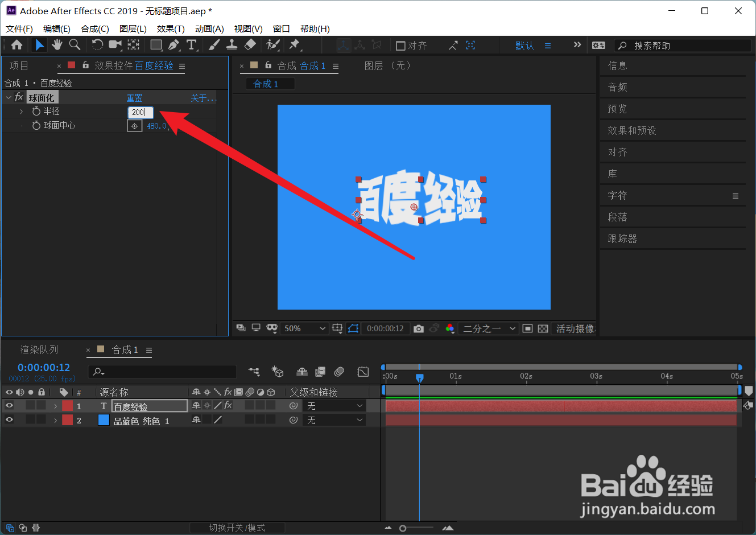Select the Puppet Pin tool

click(x=295, y=45)
